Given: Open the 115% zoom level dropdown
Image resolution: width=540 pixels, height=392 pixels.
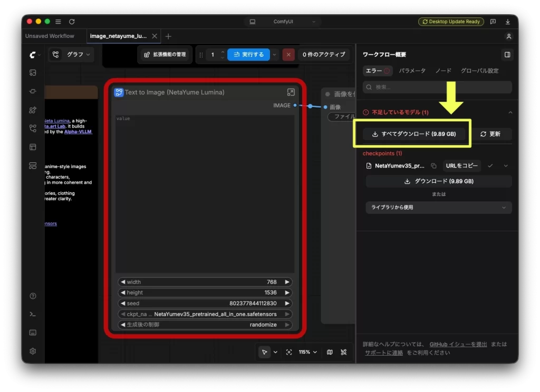Looking at the screenshot, I should pos(307,352).
